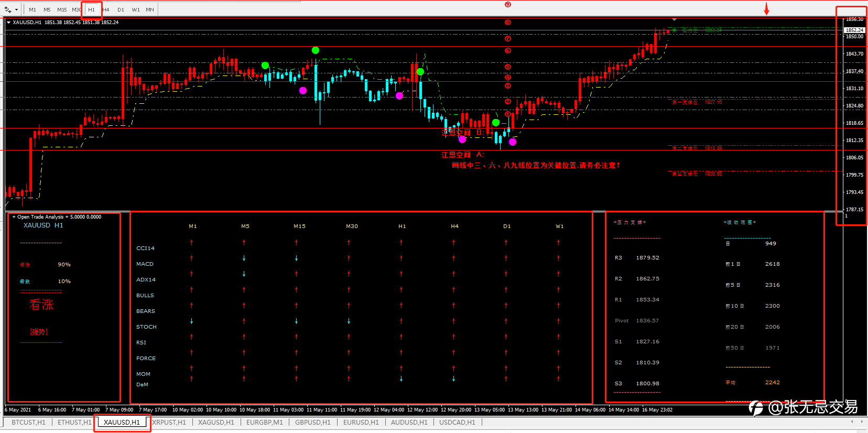Click the S1 support value 1827.16
The image size is (868, 433).
[648, 341]
